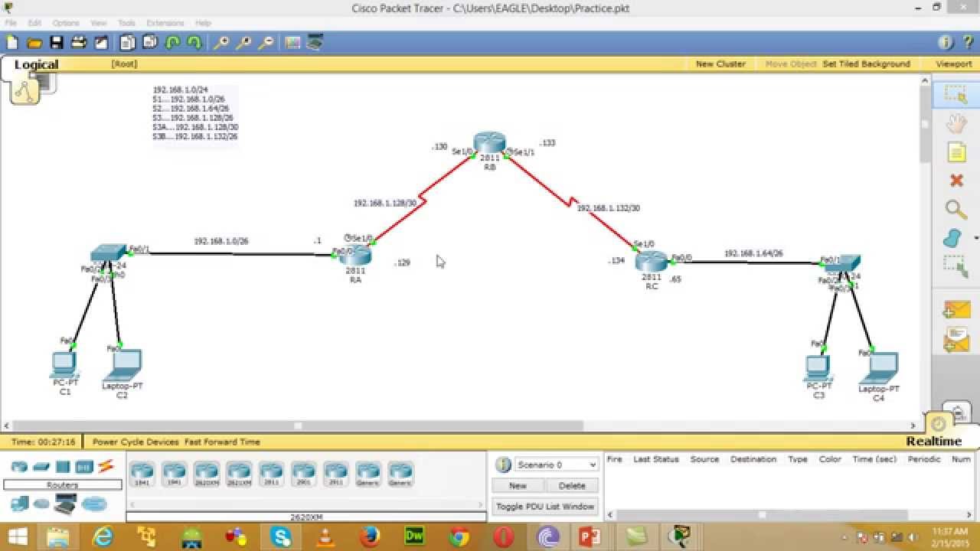Click the Logical workspace tab
The image size is (980, 551).
36,64
